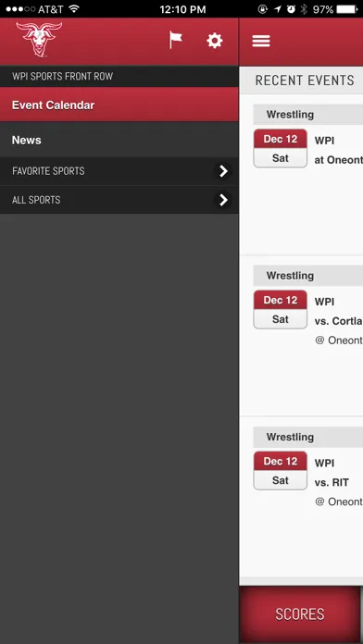Tap the battery indicator in status bar
363x644 pixels.
347,9
